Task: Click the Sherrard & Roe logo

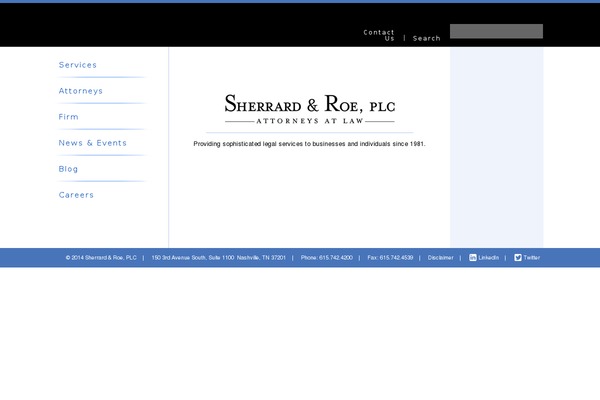Action: coord(310,109)
